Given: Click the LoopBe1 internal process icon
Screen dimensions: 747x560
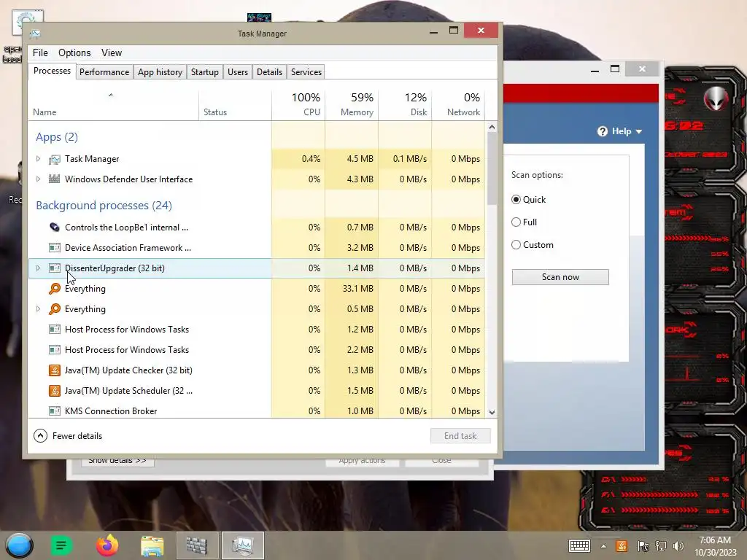Looking at the screenshot, I should pos(55,227).
